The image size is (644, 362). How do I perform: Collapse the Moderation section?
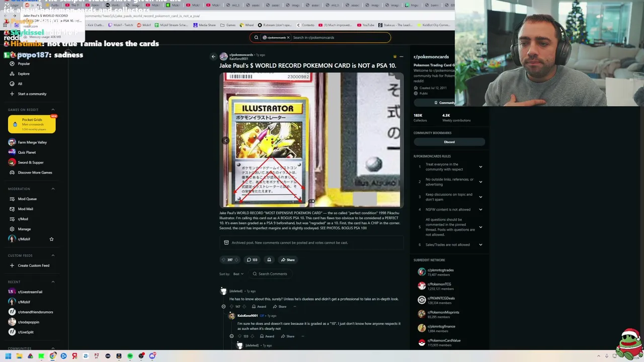(x=53, y=189)
